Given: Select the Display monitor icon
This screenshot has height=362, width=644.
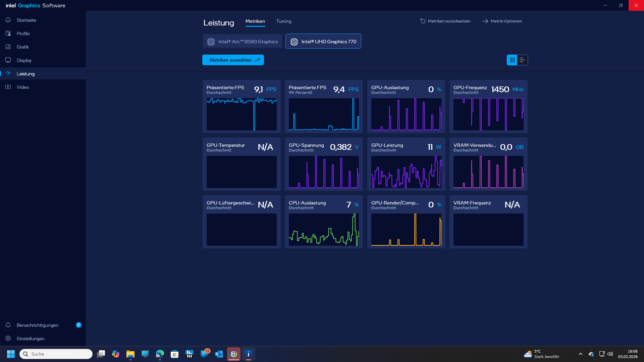Looking at the screenshot, I should click(x=8, y=60).
